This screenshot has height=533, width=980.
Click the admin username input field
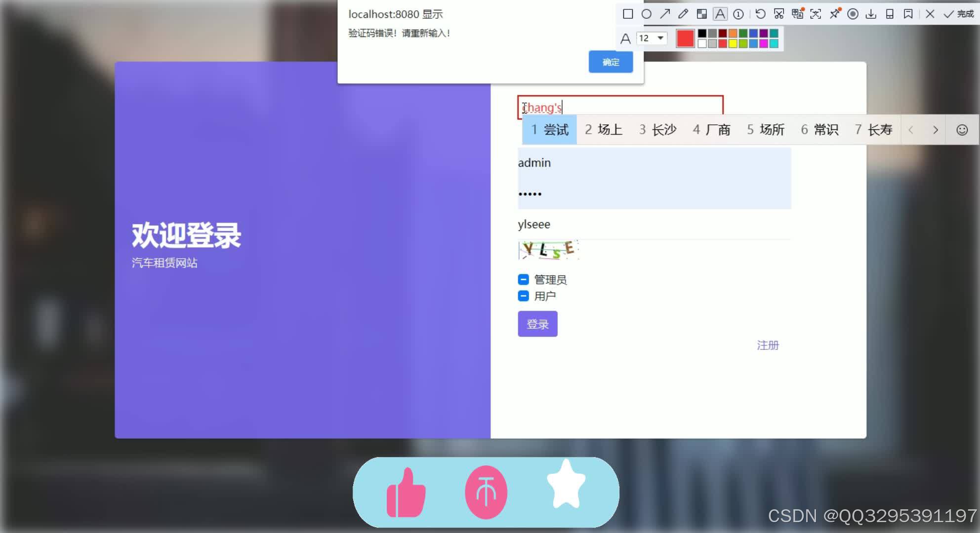point(654,163)
